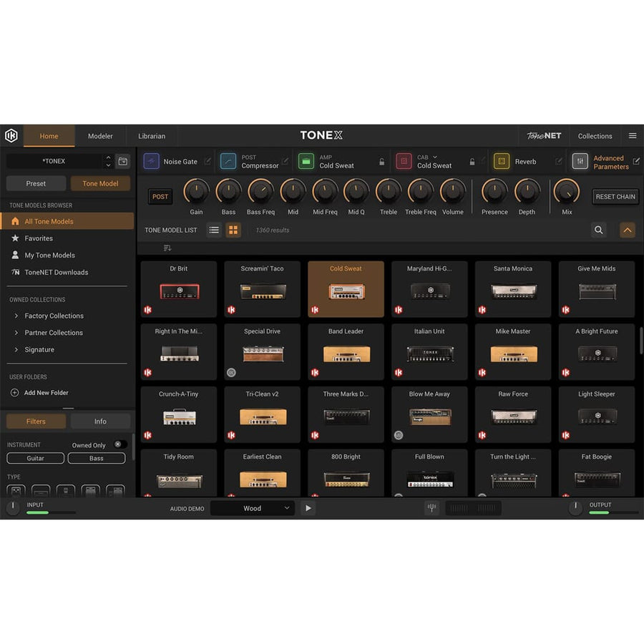The width and height of the screenshot is (644, 644).
Task: Click the Gain knob
Action: (196, 191)
